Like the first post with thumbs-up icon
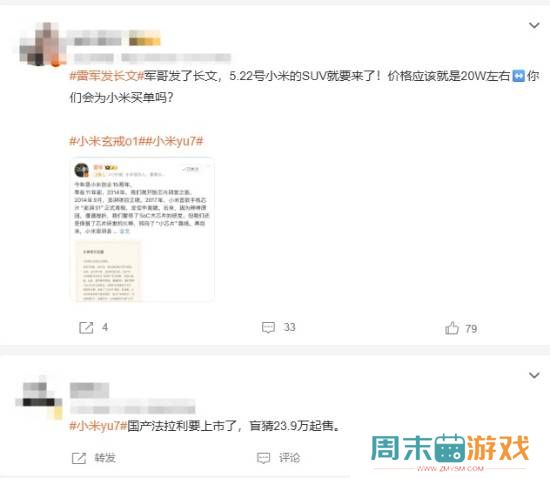The width and height of the screenshot is (550, 478). pos(452,328)
